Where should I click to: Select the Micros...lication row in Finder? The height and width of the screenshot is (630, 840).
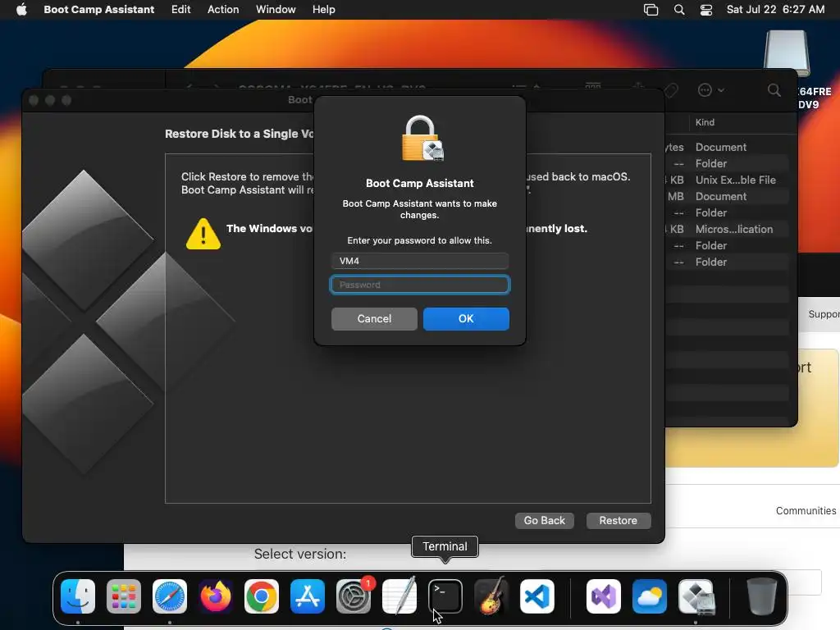726,230
